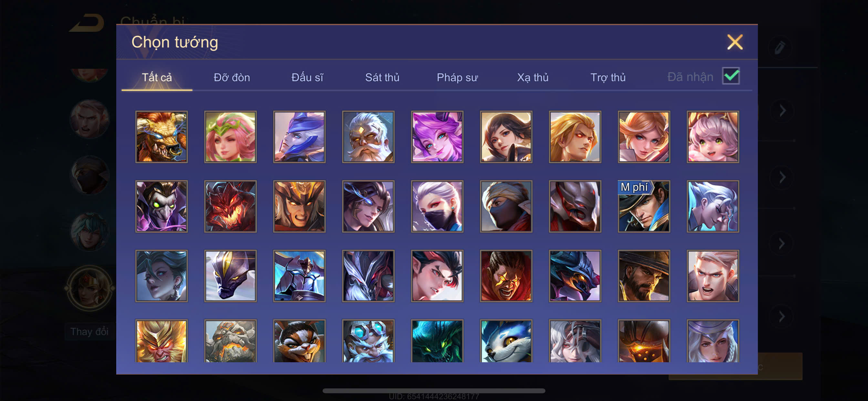
Task: Select the golden Monkey King hero
Action: 161,341
